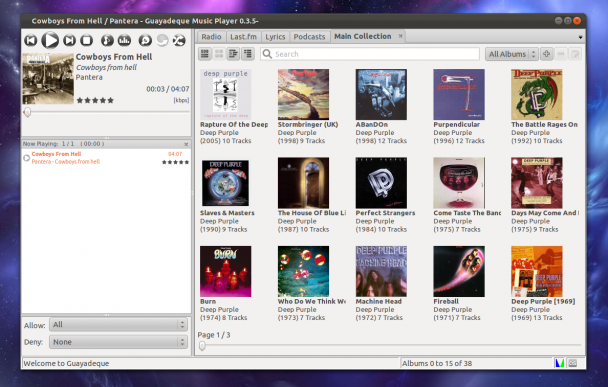Toggle the tree list view button
The height and width of the screenshot is (387, 608).
247,54
